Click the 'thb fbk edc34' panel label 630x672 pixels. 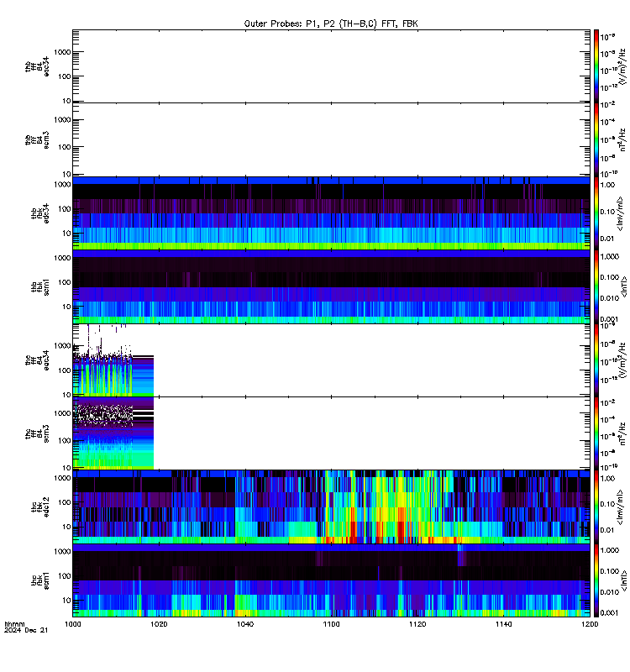[x=39, y=213]
